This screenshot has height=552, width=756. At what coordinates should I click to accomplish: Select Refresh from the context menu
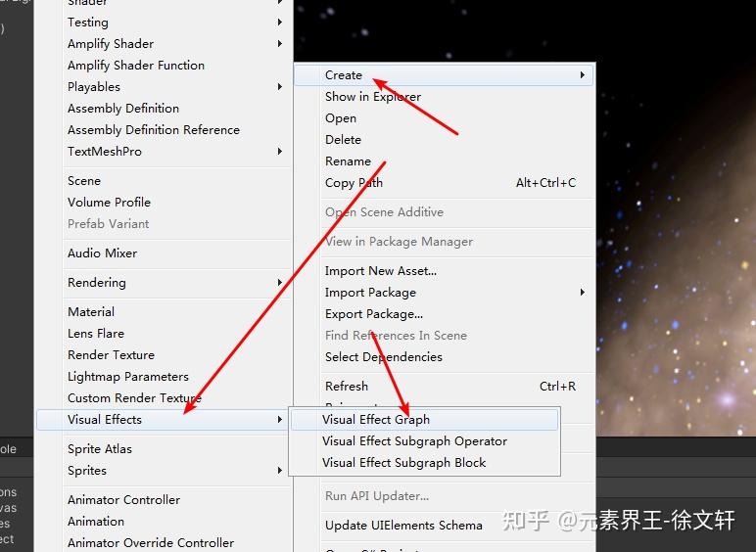pyautogui.click(x=443, y=387)
